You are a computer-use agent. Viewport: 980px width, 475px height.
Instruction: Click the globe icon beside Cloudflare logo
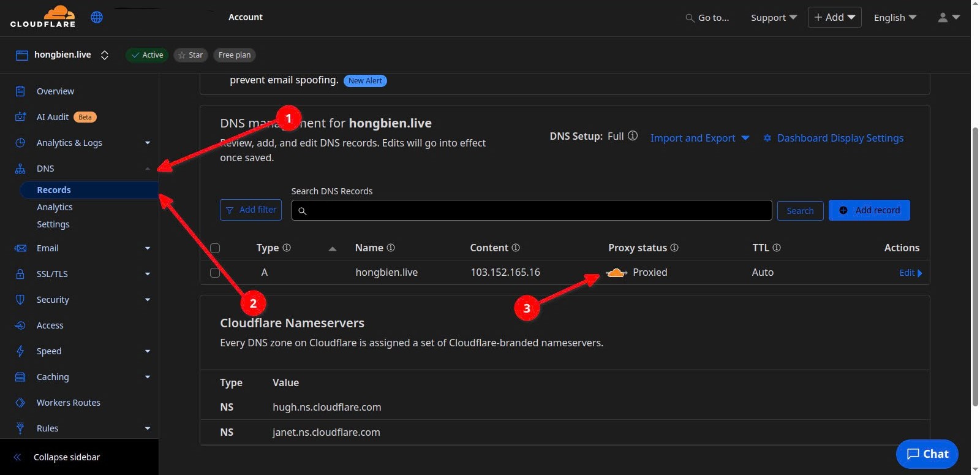97,17
